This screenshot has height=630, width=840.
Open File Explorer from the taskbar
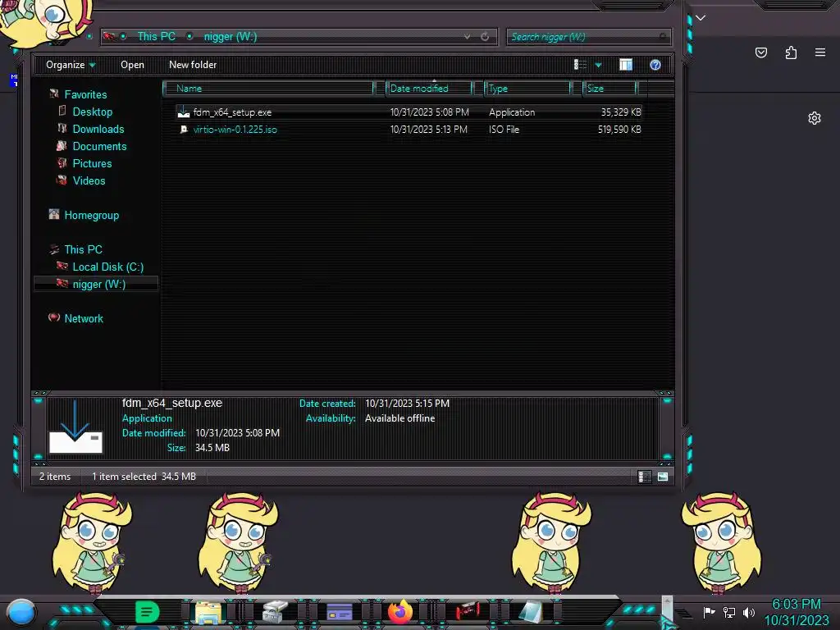pyautogui.click(x=208, y=612)
